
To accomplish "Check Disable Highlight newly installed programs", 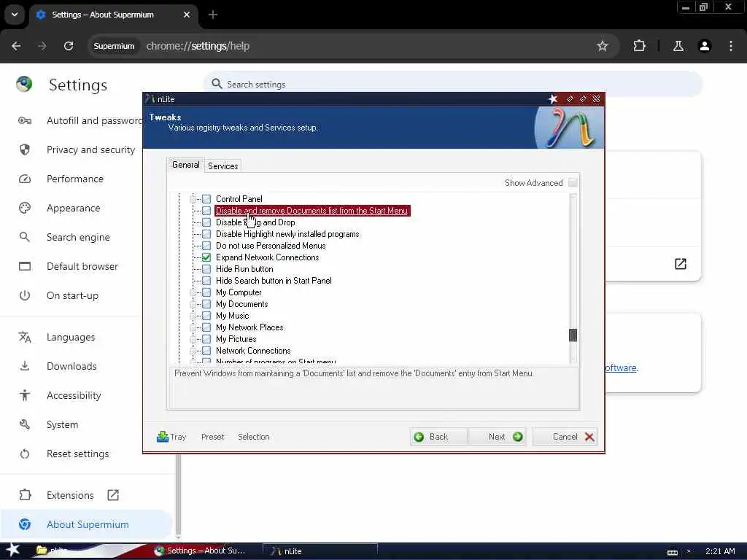I will point(206,234).
